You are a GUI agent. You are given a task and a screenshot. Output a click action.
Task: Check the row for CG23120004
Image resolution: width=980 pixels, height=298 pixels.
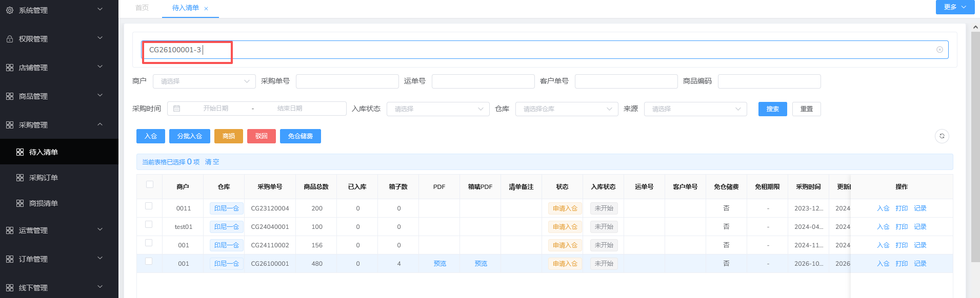pyautogui.click(x=149, y=206)
